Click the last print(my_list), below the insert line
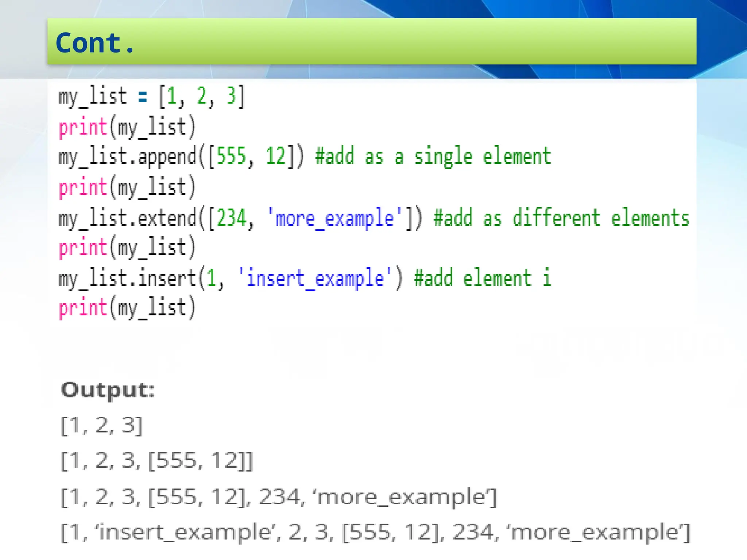Screen dimensions: 747x560 coord(127,307)
